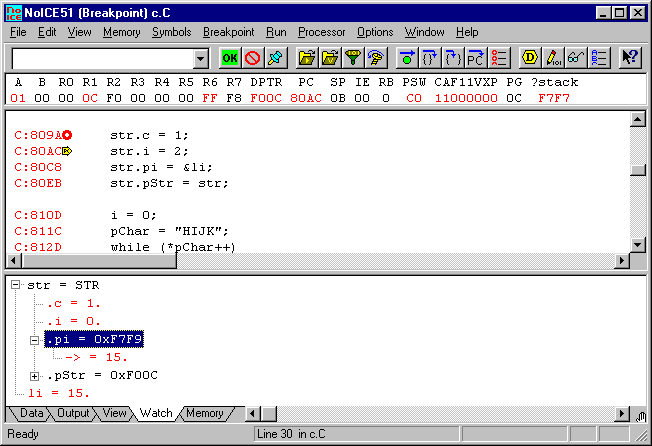Click the screw reset target icon

(x=375, y=58)
